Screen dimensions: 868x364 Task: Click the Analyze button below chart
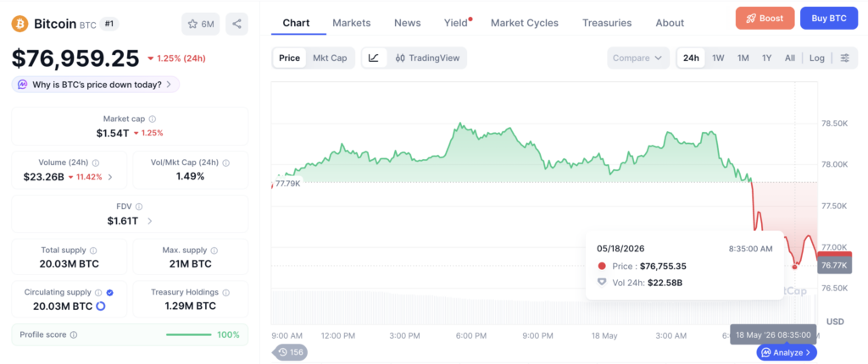tap(787, 352)
